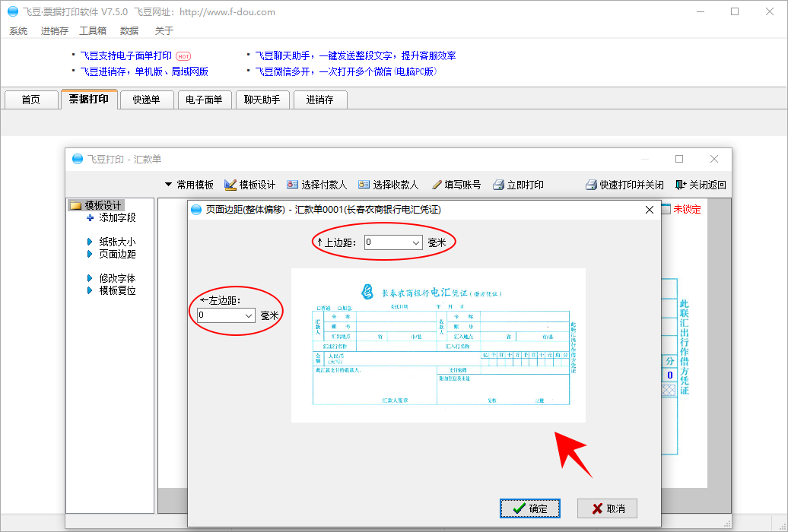Click the 立即打印 printer icon
Viewport: 788px width, 532px height.
(498, 185)
